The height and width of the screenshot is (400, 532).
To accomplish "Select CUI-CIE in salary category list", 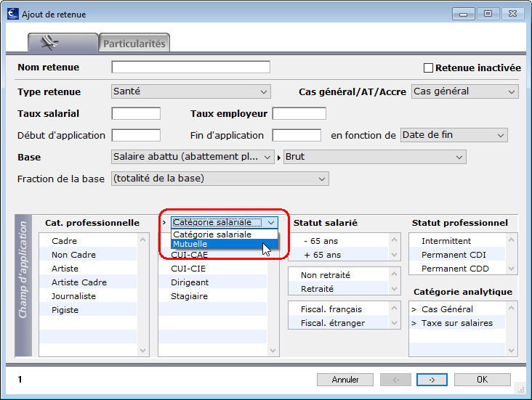I will (x=213, y=269).
